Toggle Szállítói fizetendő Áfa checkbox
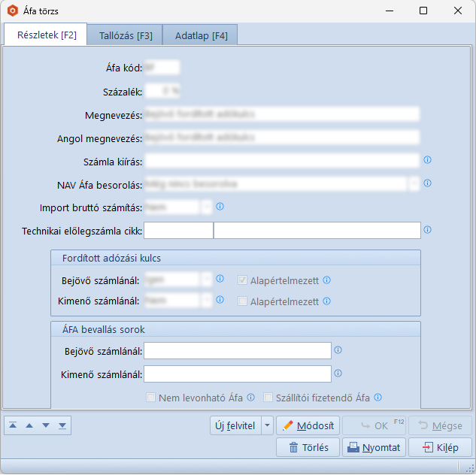This screenshot has height=475, width=476. pyautogui.click(x=268, y=398)
